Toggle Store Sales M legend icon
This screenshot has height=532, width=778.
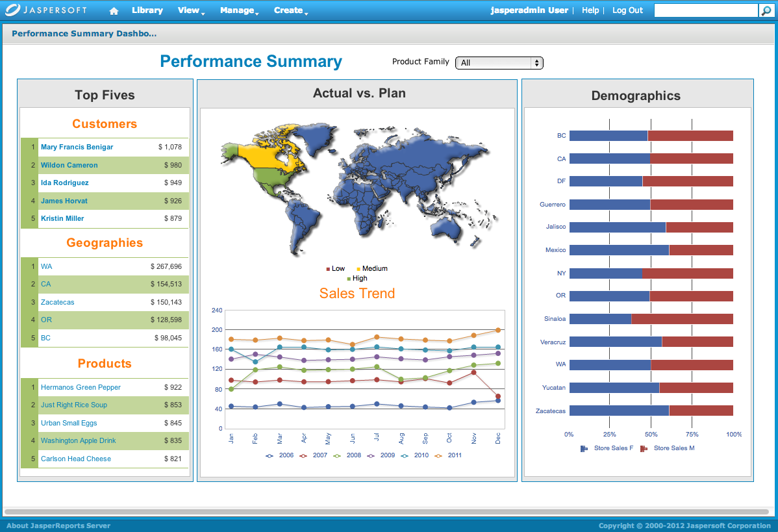pos(644,448)
